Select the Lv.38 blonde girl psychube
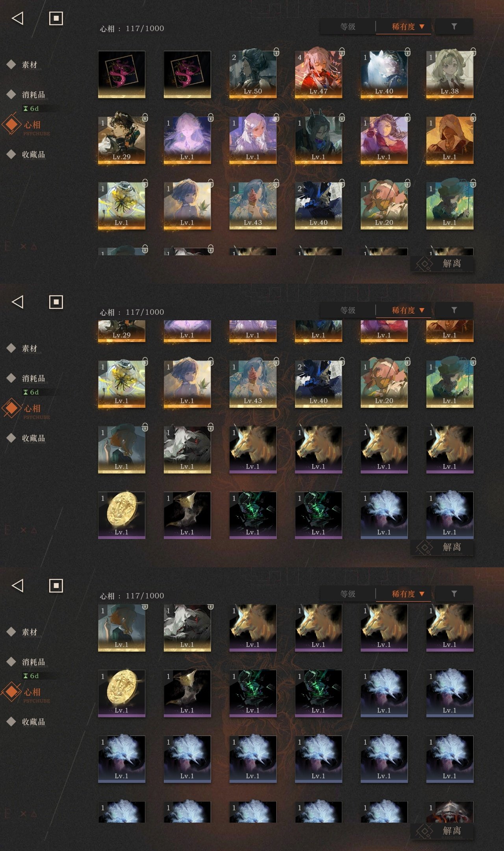504x851 pixels. pos(450,74)
